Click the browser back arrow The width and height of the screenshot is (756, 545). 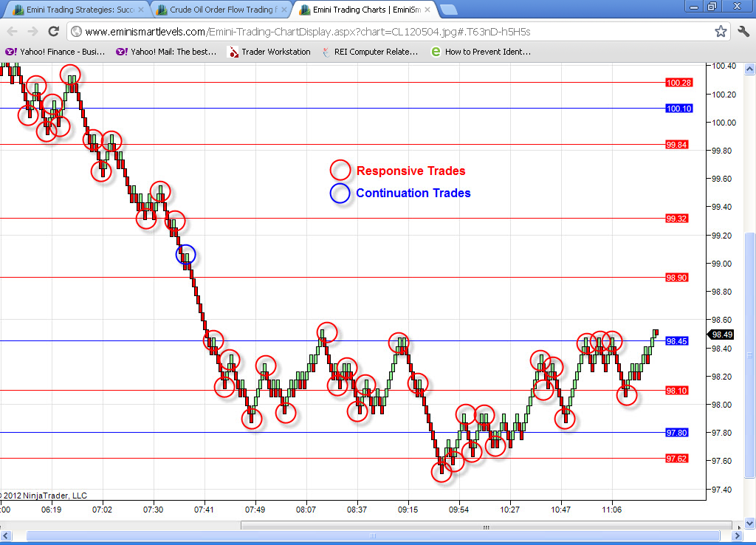[x=13, y=32]
